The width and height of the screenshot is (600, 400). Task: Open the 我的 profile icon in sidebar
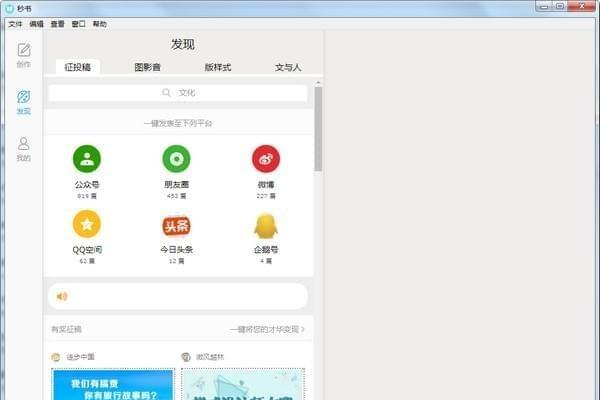(x=24, y=144)
